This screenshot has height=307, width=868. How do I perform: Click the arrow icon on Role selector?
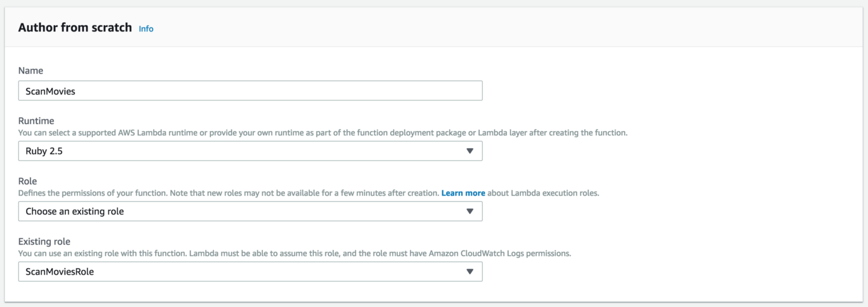[470, 211]
